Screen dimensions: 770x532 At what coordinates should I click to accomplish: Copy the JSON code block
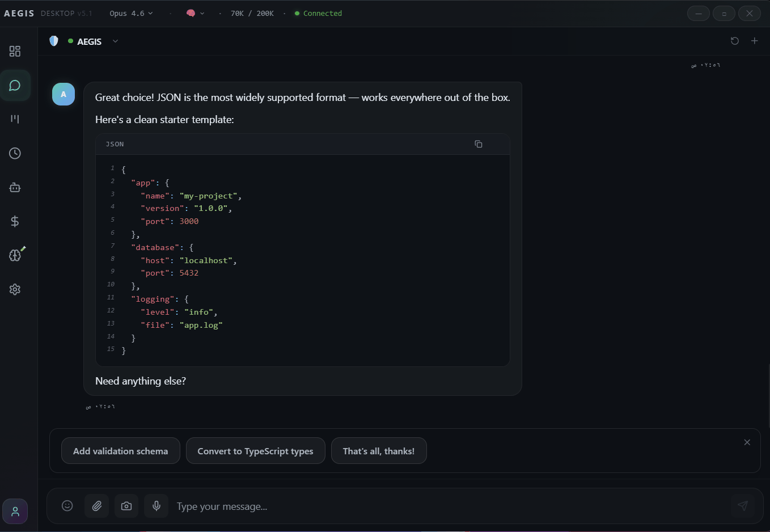tap(479, 144)
